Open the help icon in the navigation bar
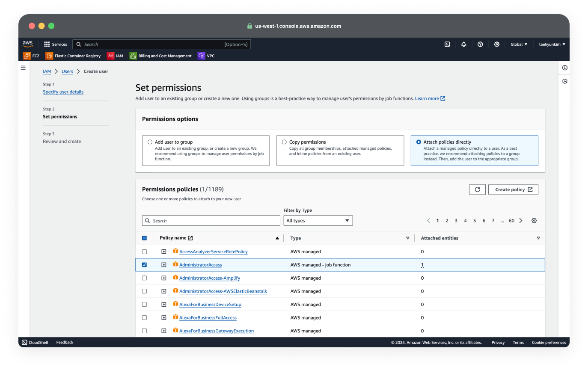588x370 pixels. click(480, 44)
